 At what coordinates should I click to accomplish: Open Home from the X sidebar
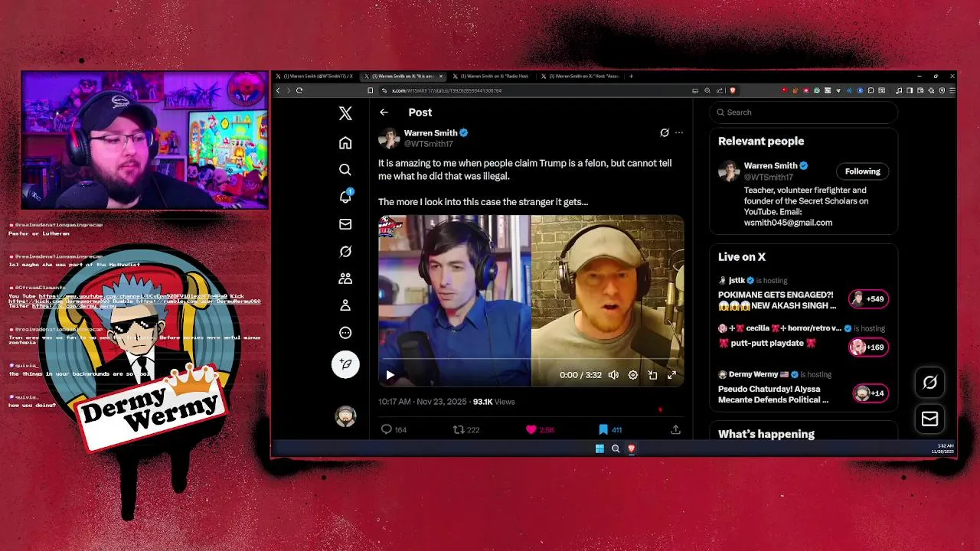click(345, 143)
